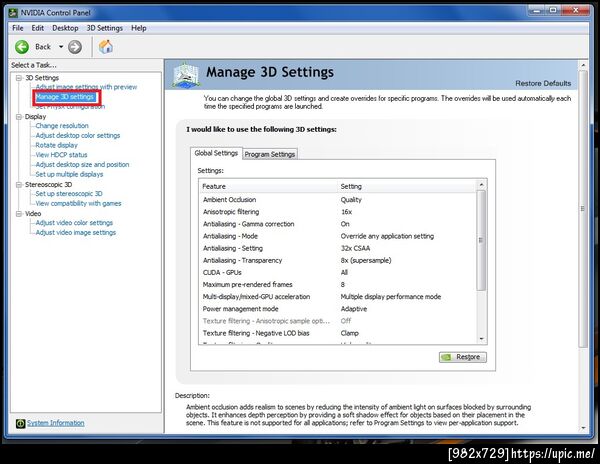Select Antialiasing - Transparency row

(x=338, y=260)
